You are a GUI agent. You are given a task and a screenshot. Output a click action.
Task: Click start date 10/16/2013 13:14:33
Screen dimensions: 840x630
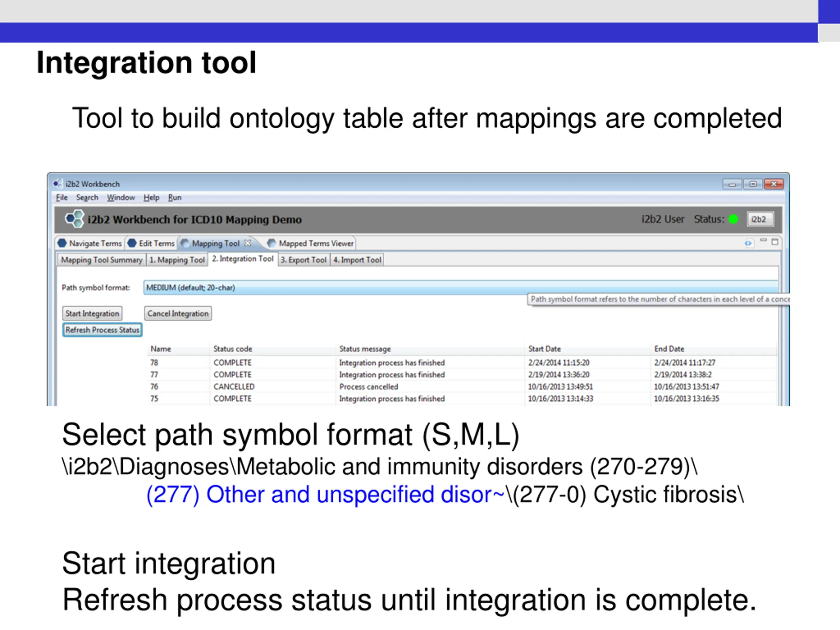click(x=560, y=398)
